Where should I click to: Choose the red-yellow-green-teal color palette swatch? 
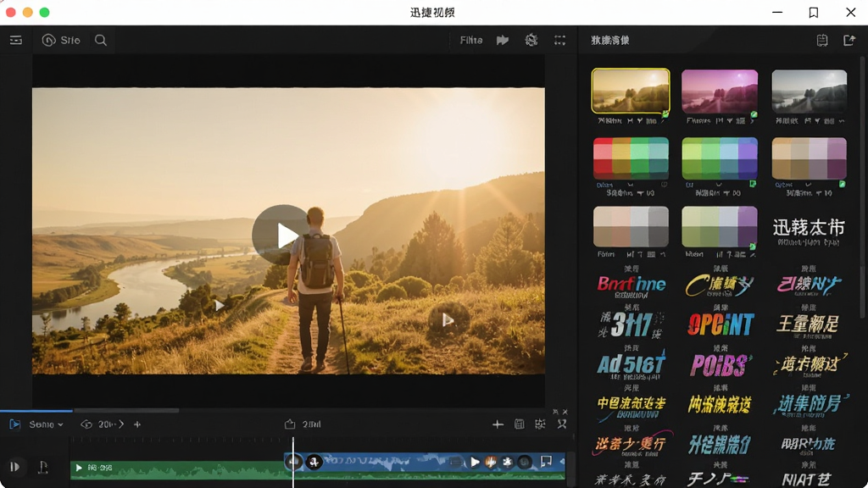[631, 158]
